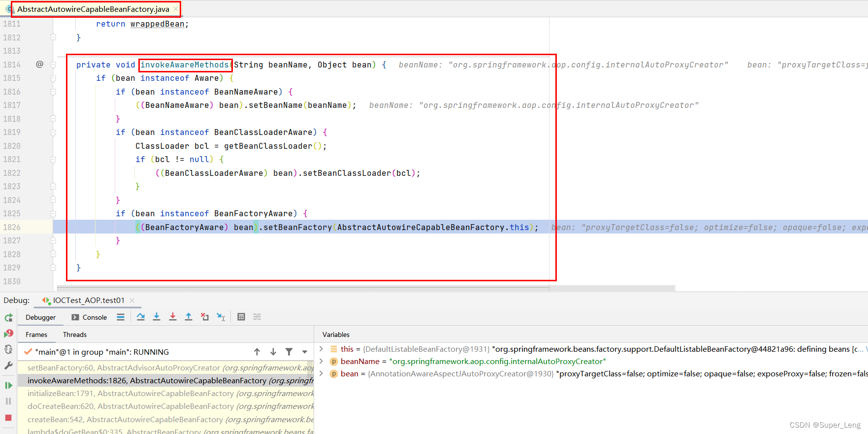
Task: Select the invokeAwareMethods:1826 stack frame
Action: [165, 380]
